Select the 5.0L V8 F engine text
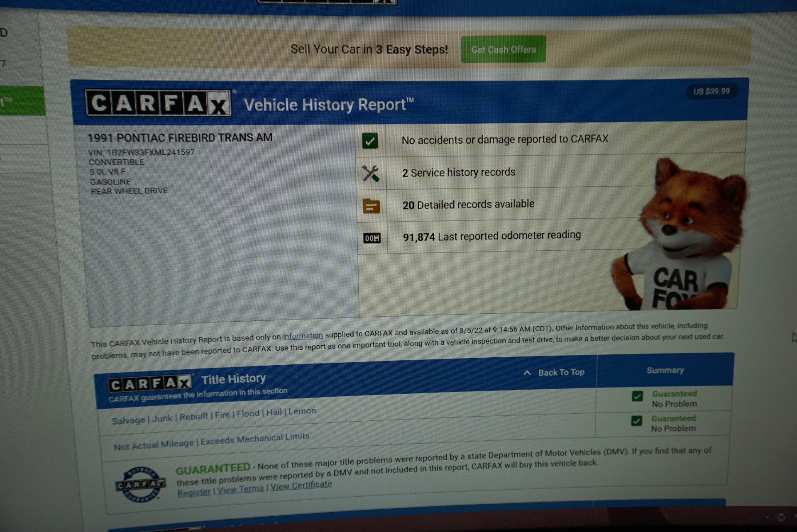 point(108,172)
